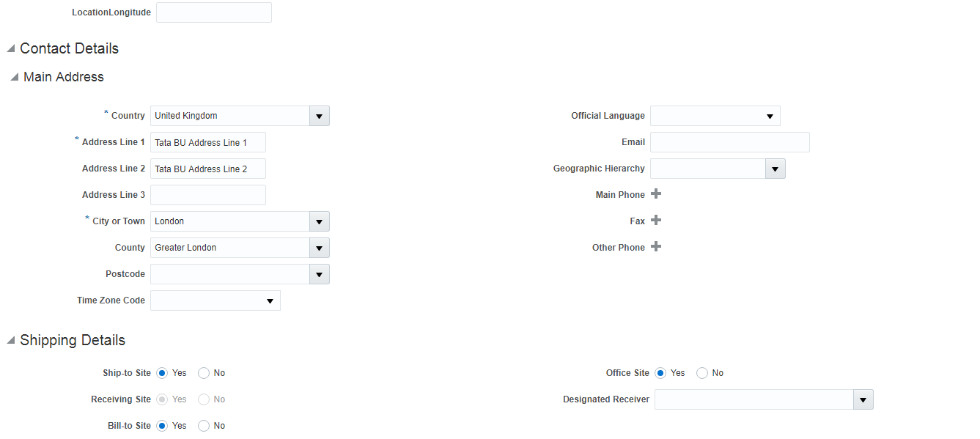The width and height of the screenshot is (980, 439).
Task: Click the LocationLongitude text field
Action: point(213,12)
